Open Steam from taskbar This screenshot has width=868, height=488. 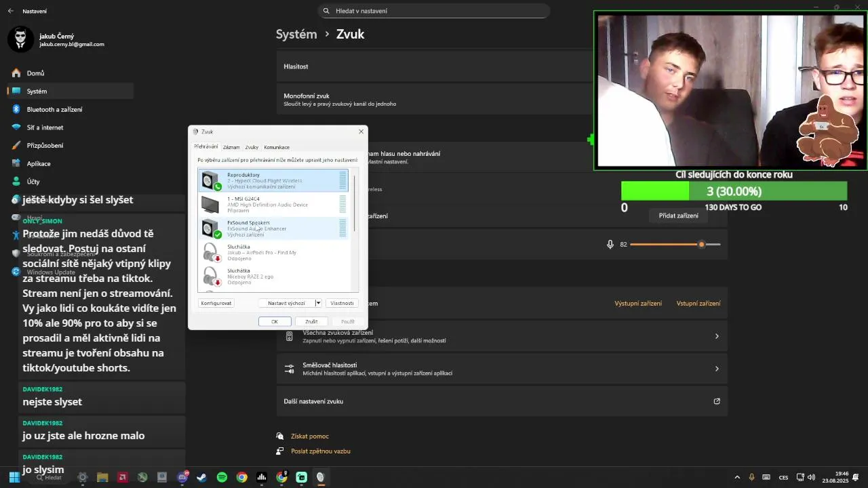coord(202,477)
